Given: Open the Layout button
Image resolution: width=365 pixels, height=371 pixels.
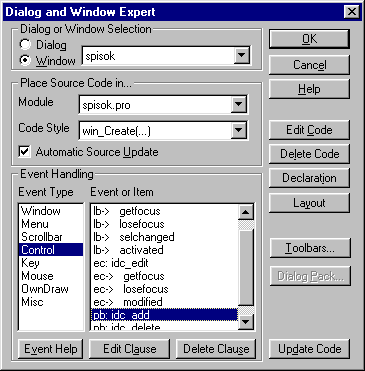Looking at the screenshot, I should (309, 203).
